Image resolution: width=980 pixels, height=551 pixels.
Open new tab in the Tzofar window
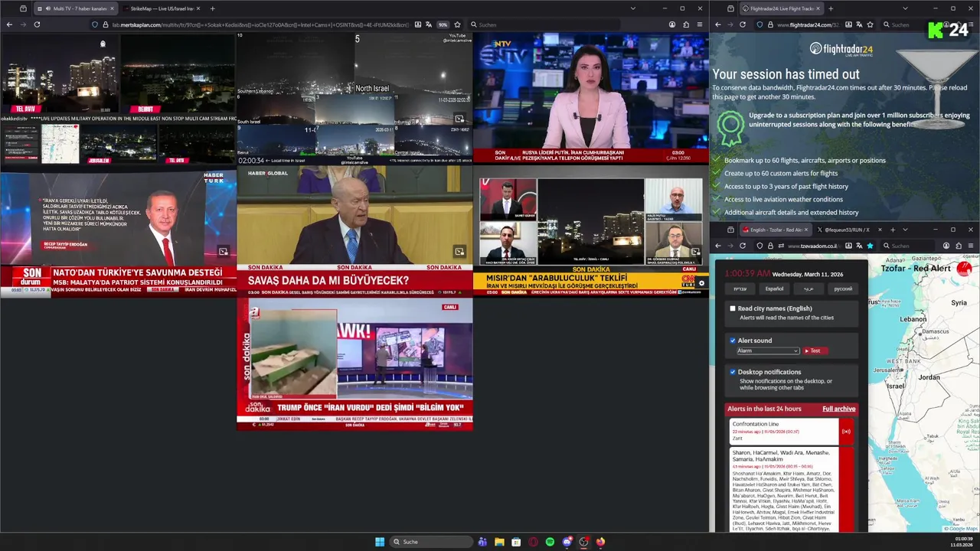click(x=893, y=230)
